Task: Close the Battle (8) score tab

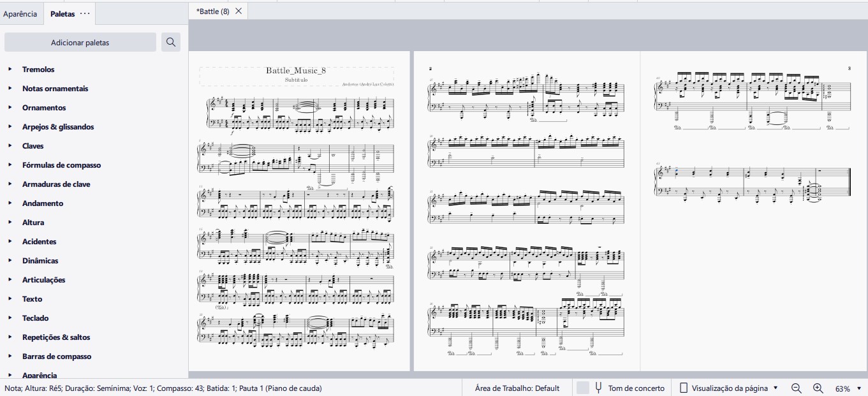Action: click(239, 11)
